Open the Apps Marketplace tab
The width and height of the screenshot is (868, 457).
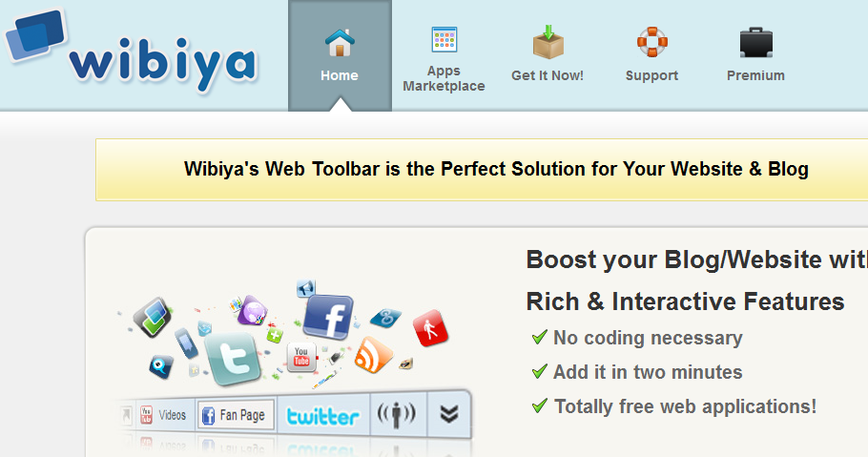click(x=444, y=55)
